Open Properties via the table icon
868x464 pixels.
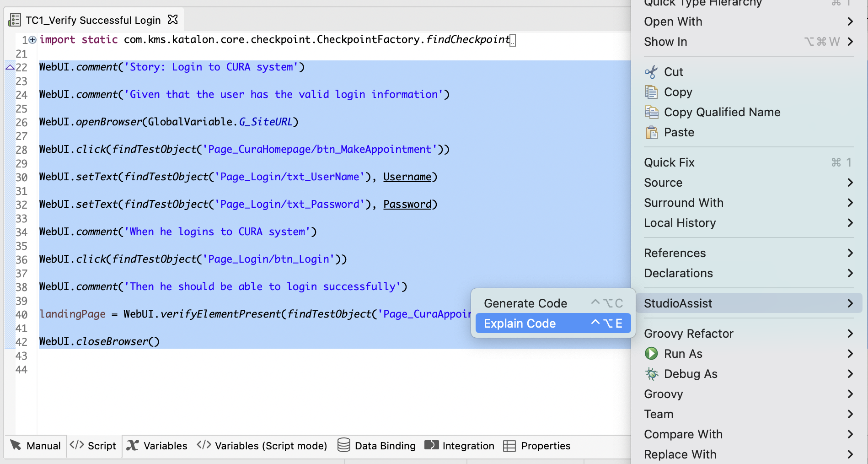(509, 445)
